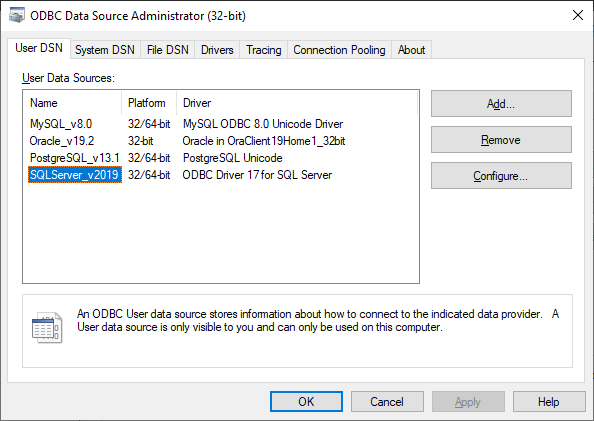Screen dimensions: 594x421
Task: Click the User Data Sources label
Action: [68, 78]
